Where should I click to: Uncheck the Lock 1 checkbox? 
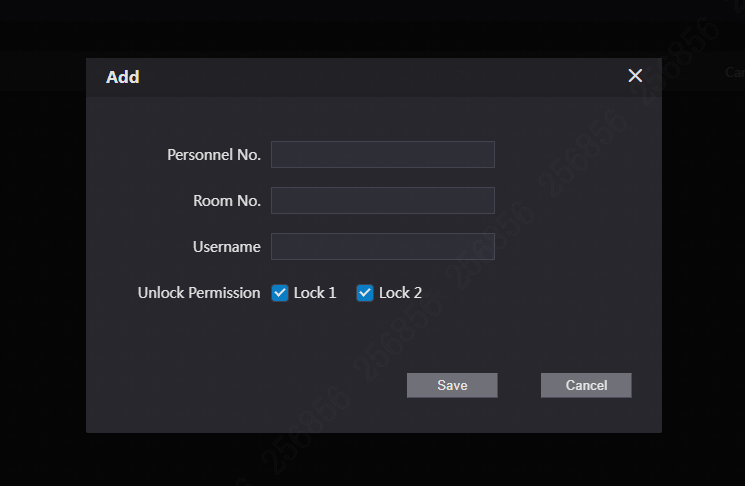(x=280, y=293)
